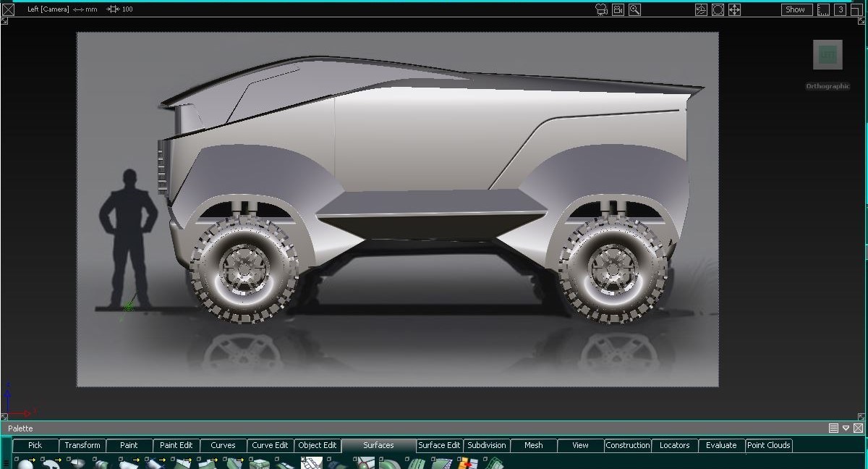Toggle the diagnostic shading circle icon
The image size is (868, 469).
(718, 9)
